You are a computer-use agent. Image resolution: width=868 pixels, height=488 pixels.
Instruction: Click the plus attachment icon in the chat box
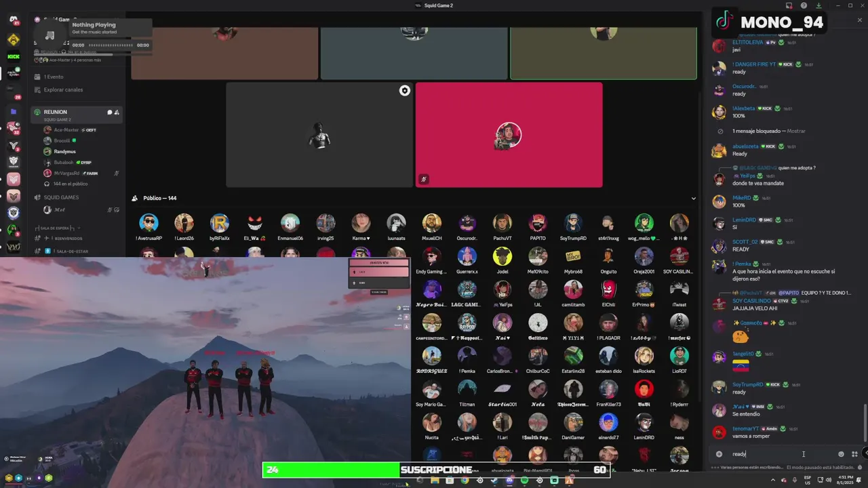coord(719,454)
